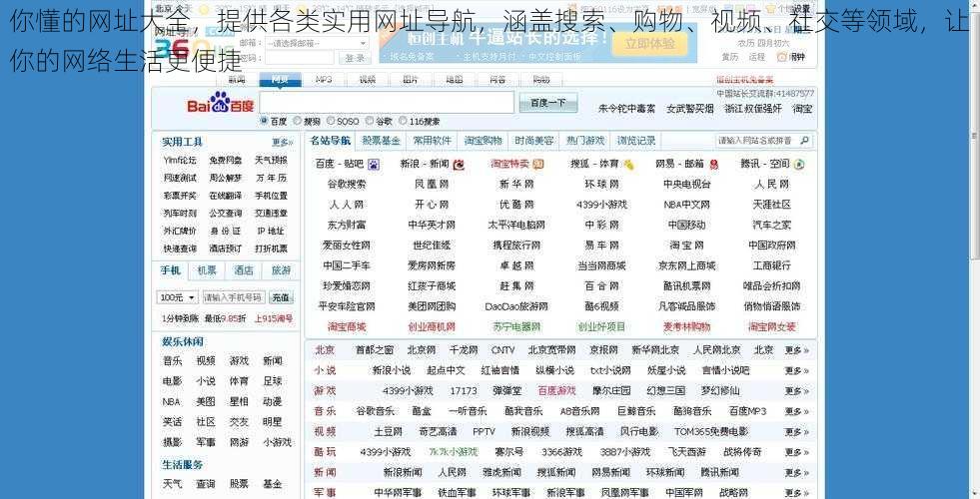980x499 pixels.
Task: Select the 116搜索 radio button
Action: click(404, 121)
